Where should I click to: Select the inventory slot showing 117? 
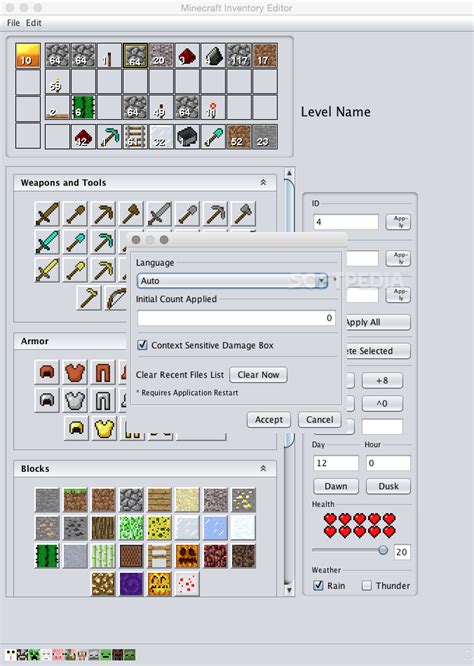coord(239,55)
